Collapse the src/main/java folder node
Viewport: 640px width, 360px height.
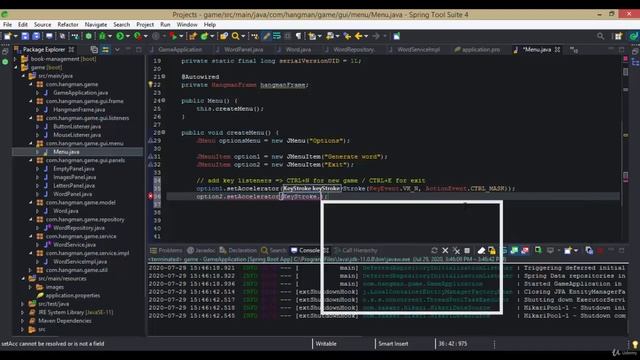[x=24, y=76]
